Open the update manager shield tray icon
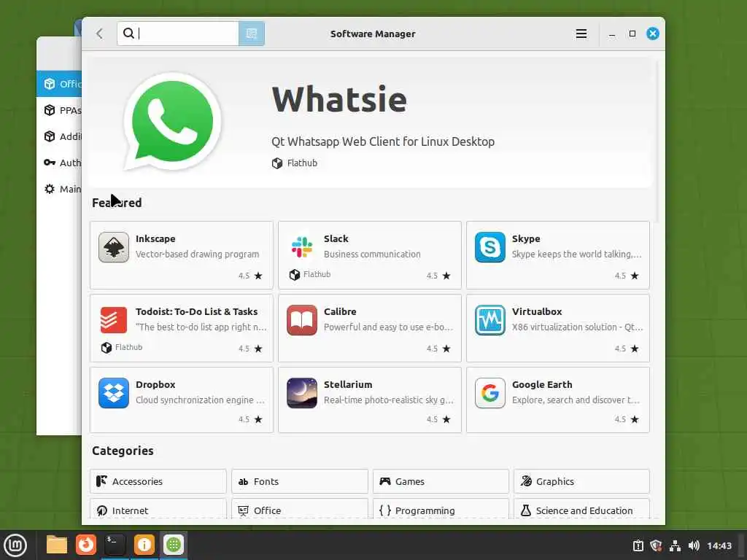The image size is (747, 560). [x=656, y=545]
